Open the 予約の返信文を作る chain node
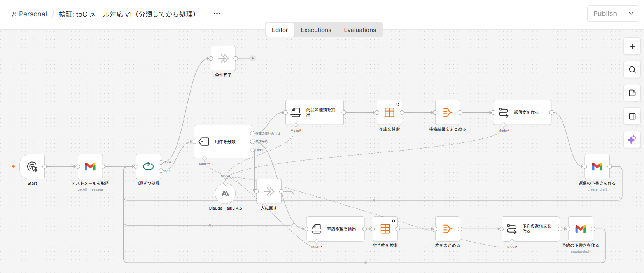Screen dimensions: 644x273 tap(531, 229)
